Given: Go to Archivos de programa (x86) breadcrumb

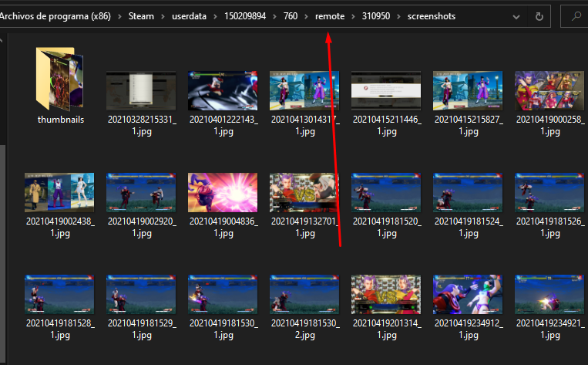Looking at the screenshot, I should point(55,16).
